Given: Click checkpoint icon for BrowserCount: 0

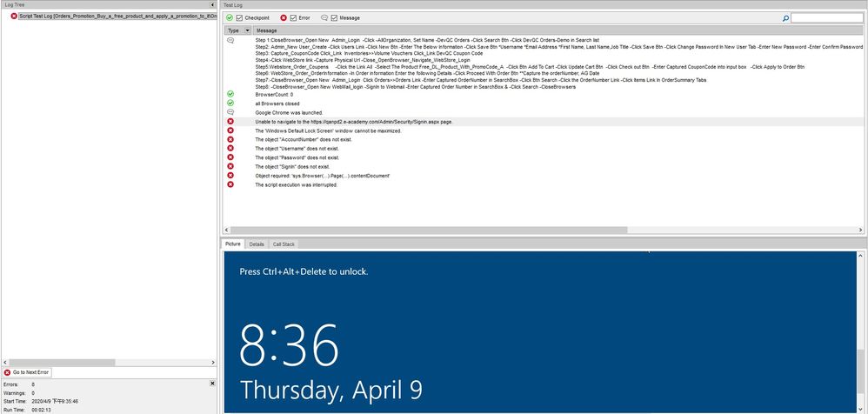Looking at the screenshot, I should pyautogui.click(x=230, y=94).
